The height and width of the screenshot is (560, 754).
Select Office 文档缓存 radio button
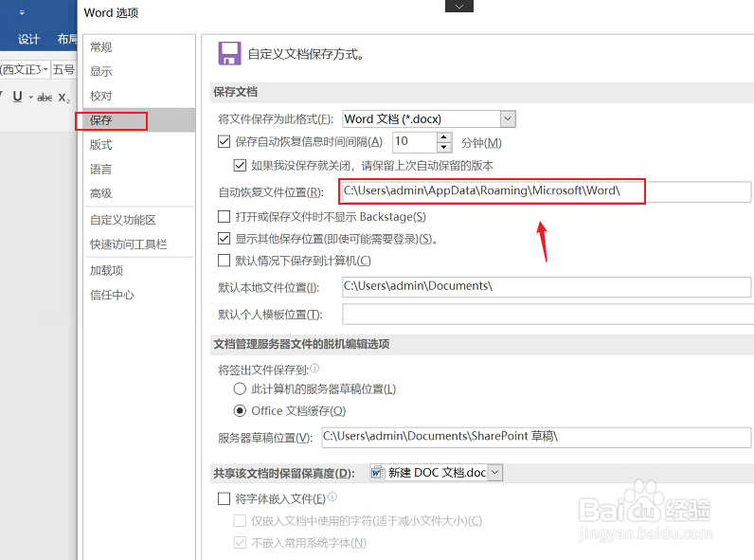pyautogui.click(x=240, y=410)
